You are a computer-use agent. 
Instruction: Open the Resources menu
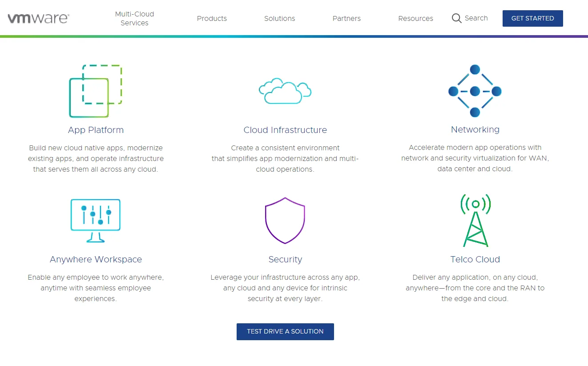pos(416,18)
